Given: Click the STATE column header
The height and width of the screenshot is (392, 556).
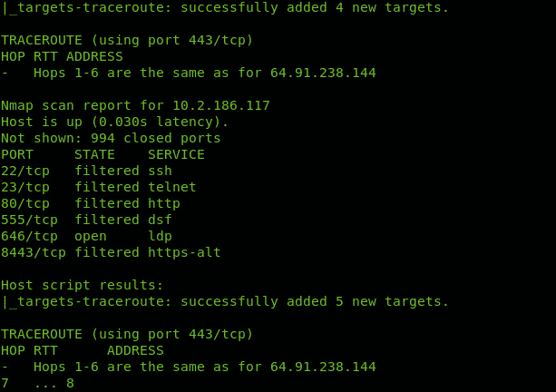Looking at the screenshot, I should 94,154.
